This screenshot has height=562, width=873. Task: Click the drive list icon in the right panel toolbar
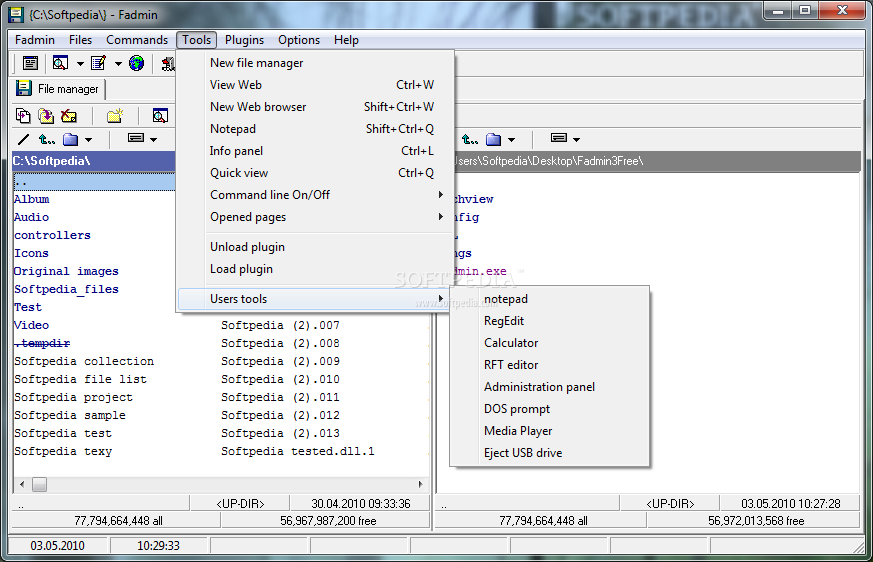[559, 138]
